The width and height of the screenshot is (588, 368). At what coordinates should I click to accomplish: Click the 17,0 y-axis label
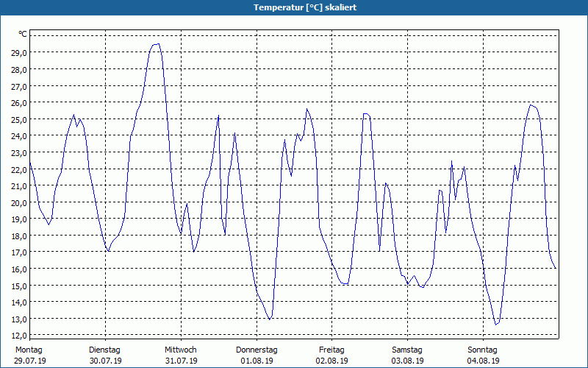click(x=19, y=252)
